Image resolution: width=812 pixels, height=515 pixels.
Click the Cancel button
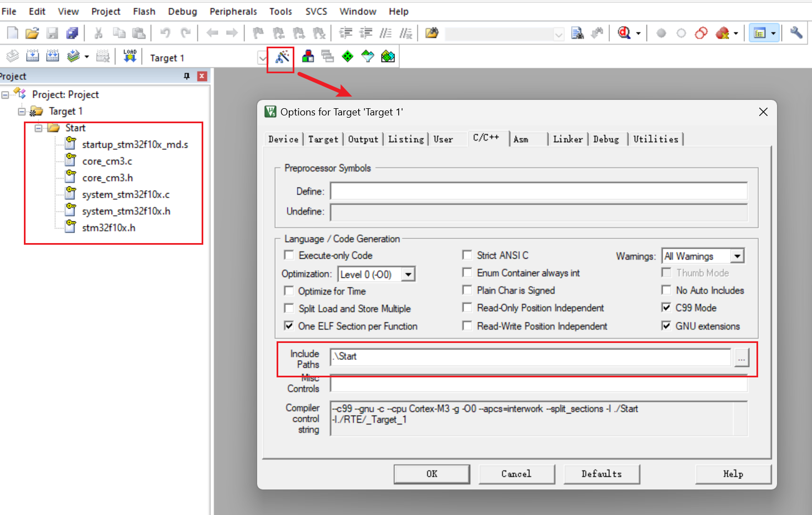[517, 474]
